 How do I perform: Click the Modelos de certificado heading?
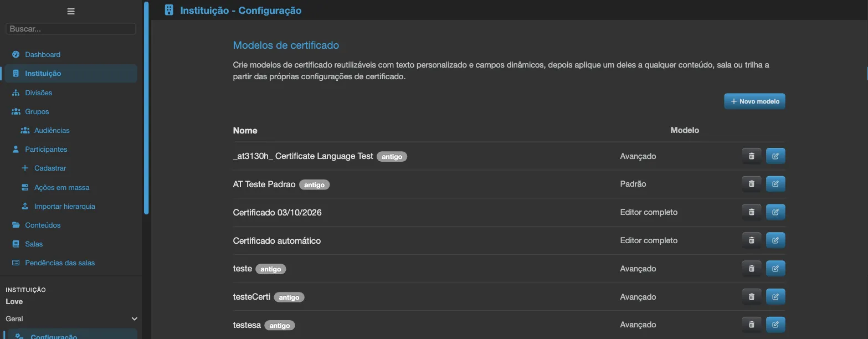pos(286,45)
